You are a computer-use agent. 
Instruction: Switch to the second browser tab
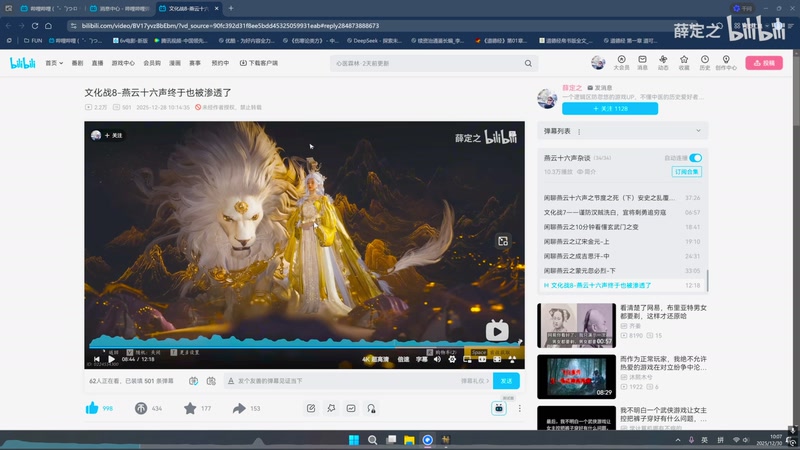[120, 8]
